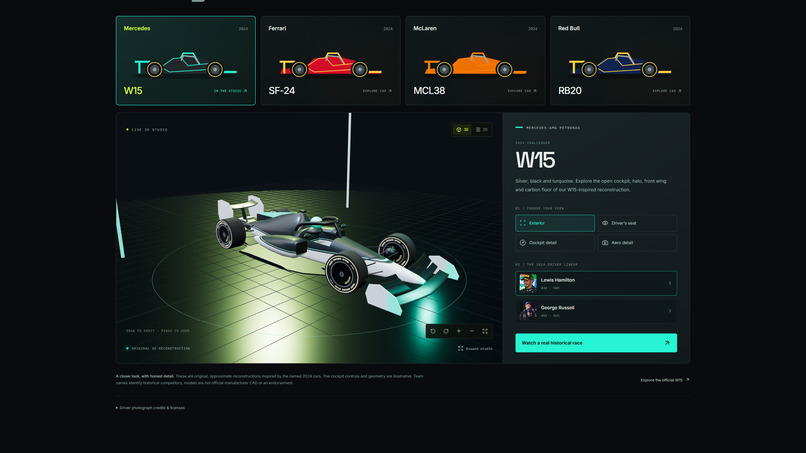Switch the viewer to 3D mode
806x453 pixels.
[x=463, y=130]
